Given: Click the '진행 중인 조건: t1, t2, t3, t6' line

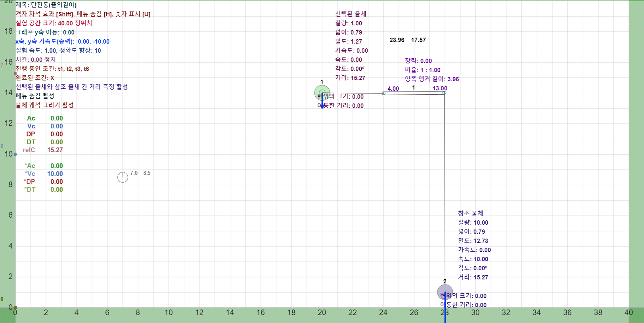Looking at the screenshot, I should click(x=52, y=69).
